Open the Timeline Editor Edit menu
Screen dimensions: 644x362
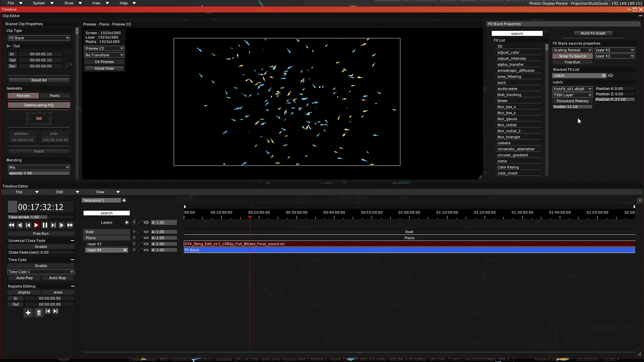pos(67,192)
